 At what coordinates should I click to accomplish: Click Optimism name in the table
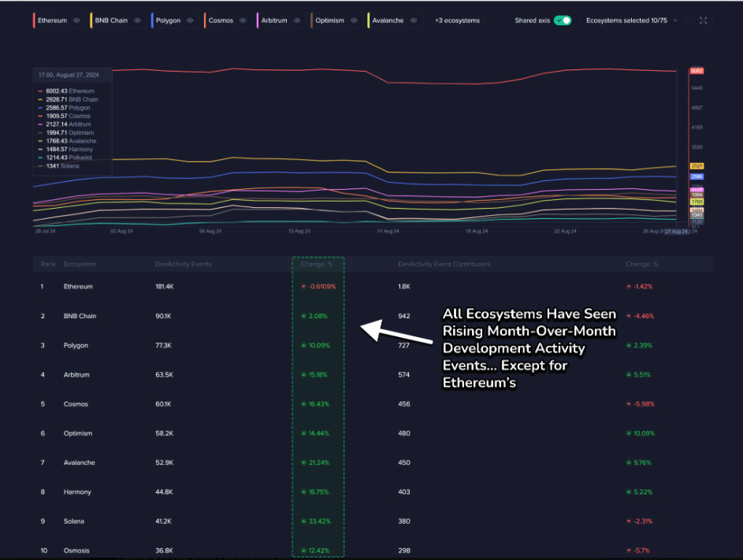[78, 433]
